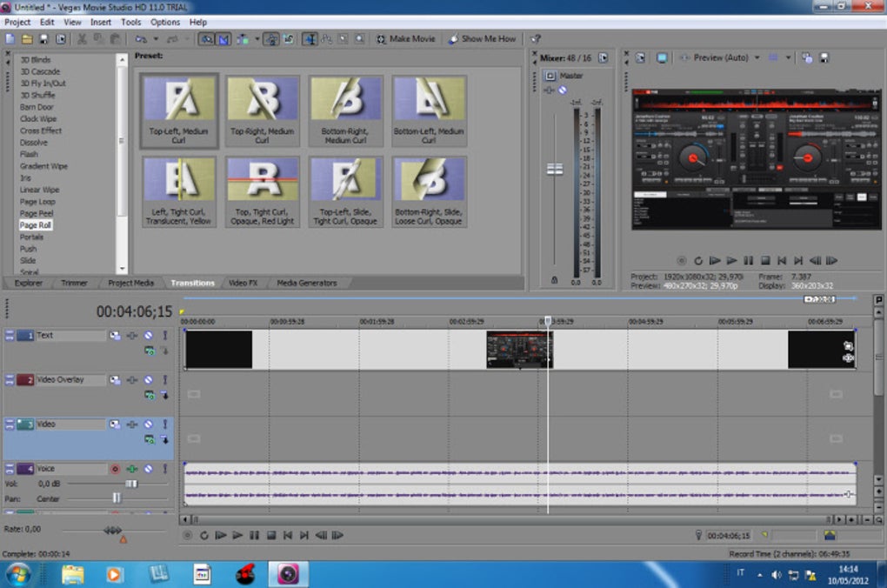
Task: Click the preview on external monitor icon
Action: (662, 57)
